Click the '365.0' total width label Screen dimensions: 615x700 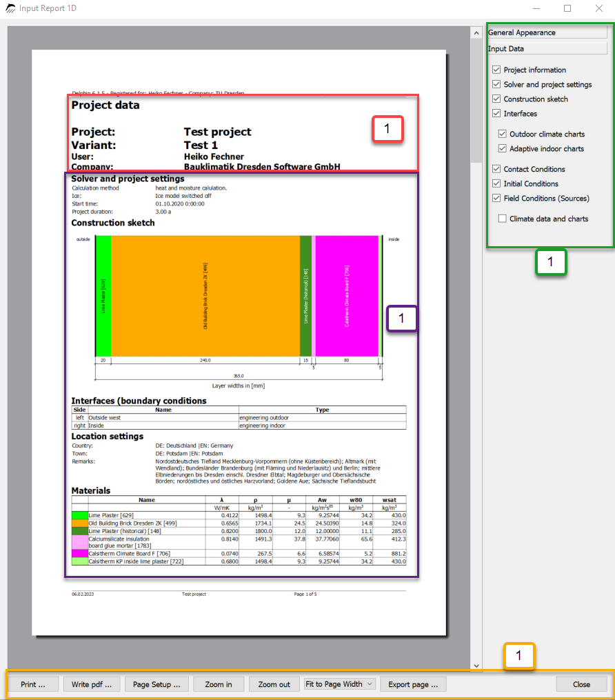[x=239, y=376]
